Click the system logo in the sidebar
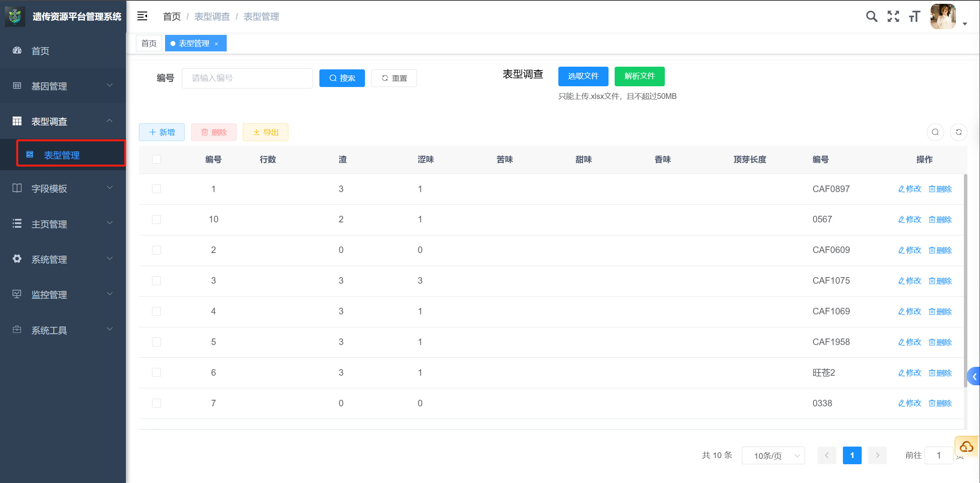 (x=15, y=16)
